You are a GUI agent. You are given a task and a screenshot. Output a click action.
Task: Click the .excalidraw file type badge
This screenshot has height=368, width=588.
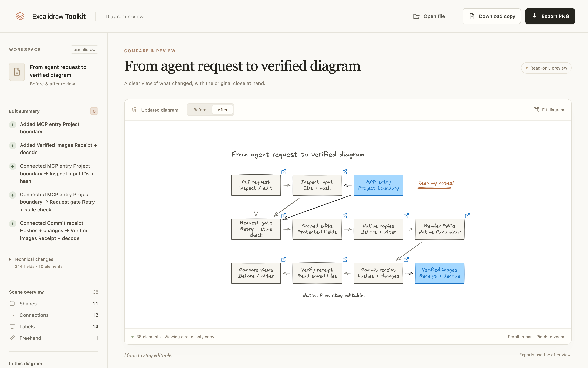point(85,50)
